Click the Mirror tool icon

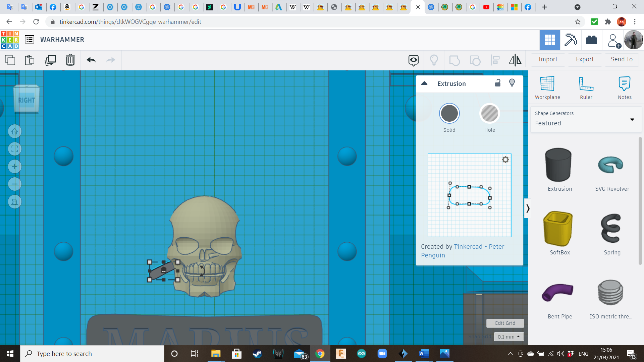tap(515, 60)
